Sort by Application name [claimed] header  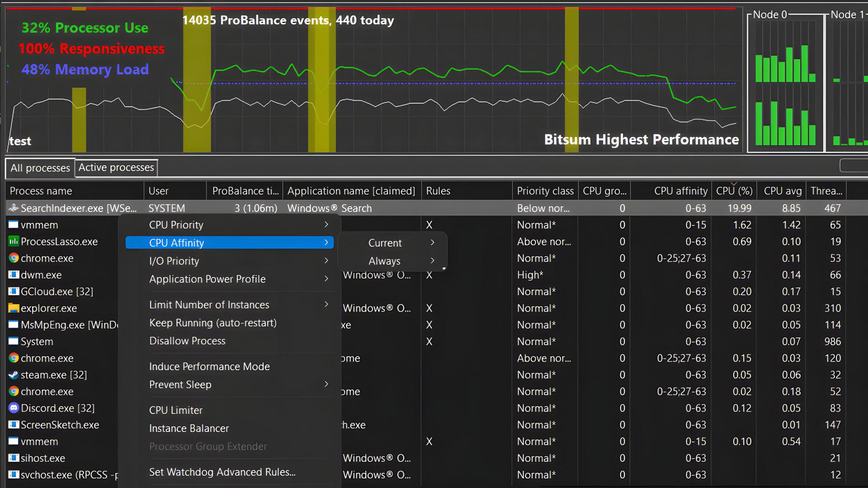coord(352,191)
